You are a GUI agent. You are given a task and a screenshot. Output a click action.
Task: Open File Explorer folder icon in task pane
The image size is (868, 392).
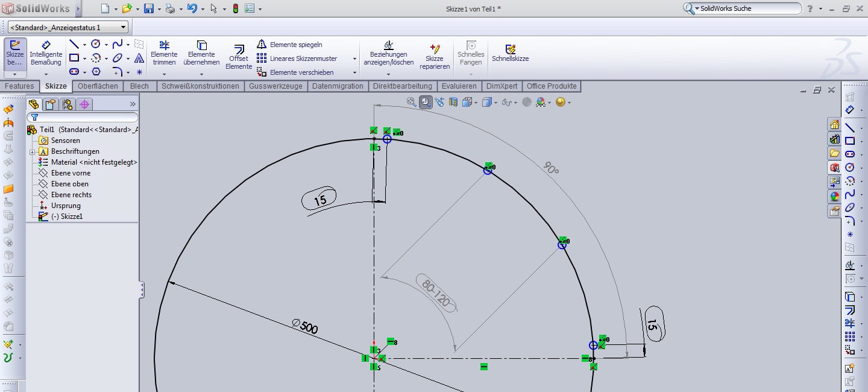[834, 153]
